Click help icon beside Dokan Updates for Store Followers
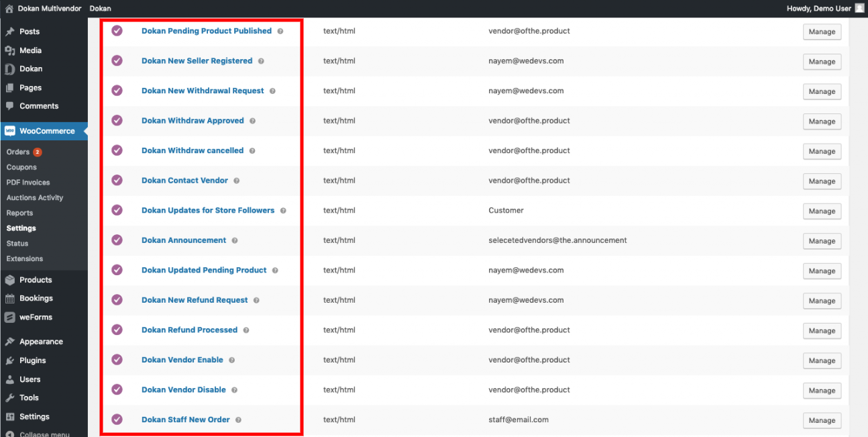The height and width of the screenshot is (437, 868). 283,211
